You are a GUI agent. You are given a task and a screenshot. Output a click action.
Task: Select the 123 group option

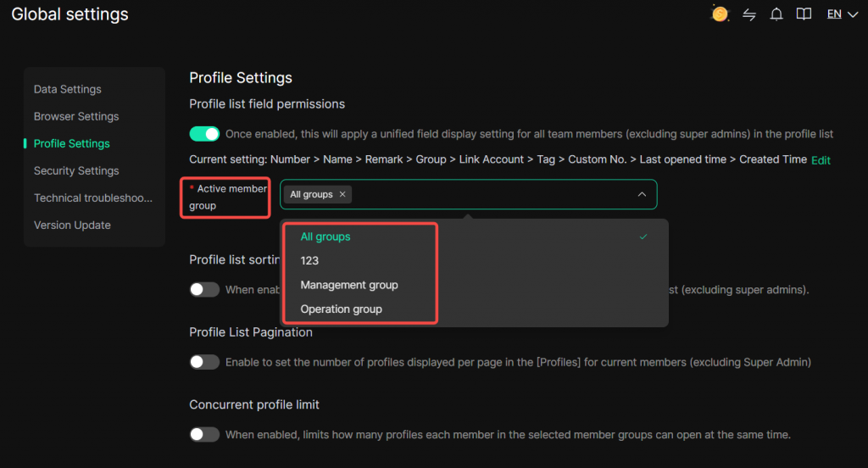475,261
